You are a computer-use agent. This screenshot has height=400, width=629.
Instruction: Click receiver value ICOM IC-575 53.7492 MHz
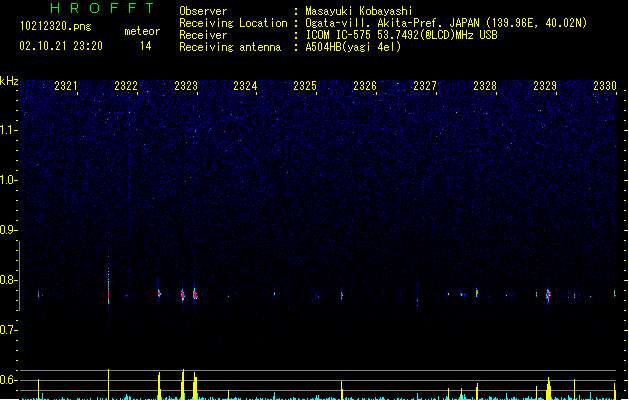402,35
